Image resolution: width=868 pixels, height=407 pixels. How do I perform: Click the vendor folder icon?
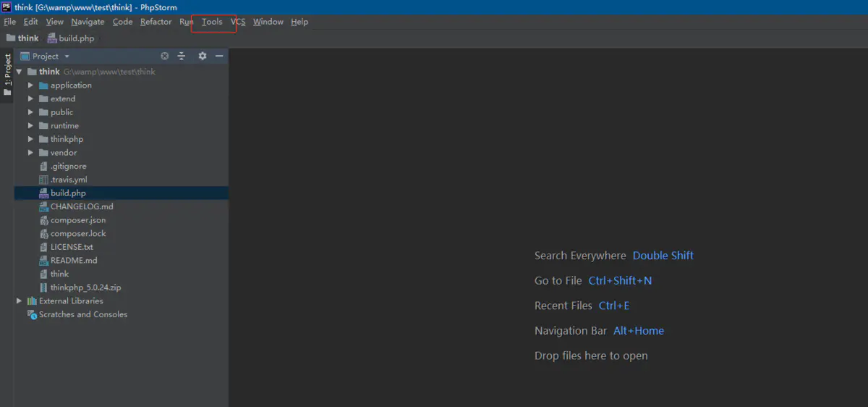coord(43,153)
